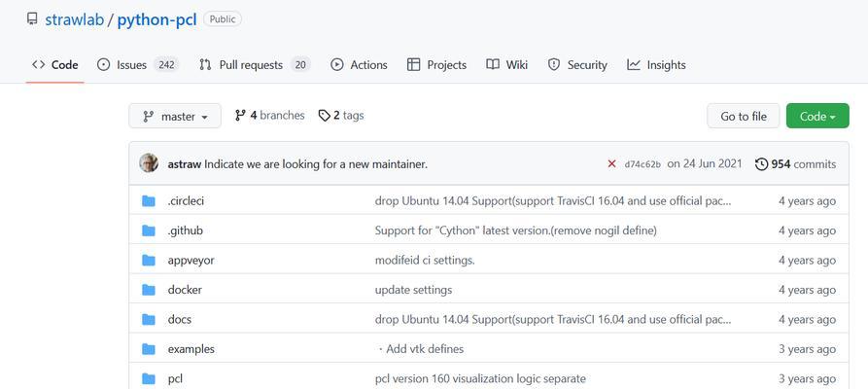The width and height of the screenshot is (868, 389).
Task: Open the strawlab owner link
Action: (74, 20)
